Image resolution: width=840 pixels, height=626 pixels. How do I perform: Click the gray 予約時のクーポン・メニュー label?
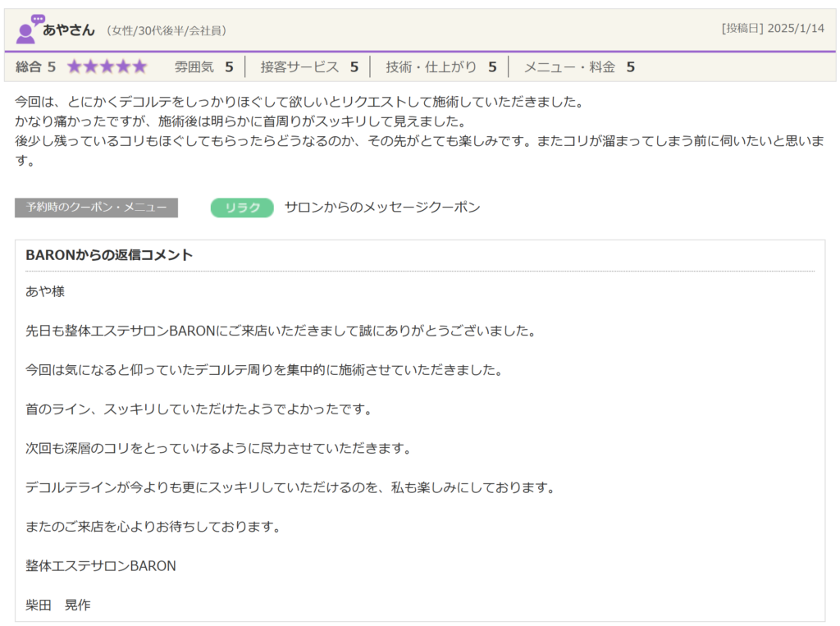96,208
